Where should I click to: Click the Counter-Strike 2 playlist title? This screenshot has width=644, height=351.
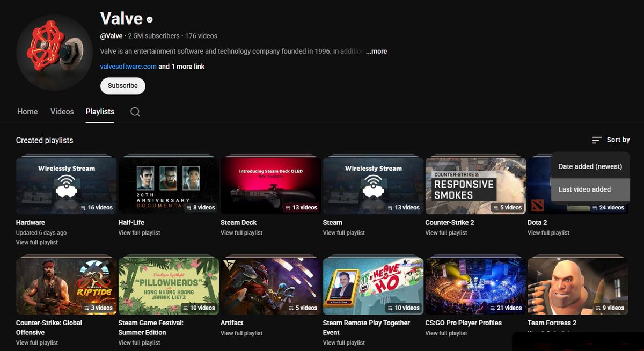coord(450,222)
